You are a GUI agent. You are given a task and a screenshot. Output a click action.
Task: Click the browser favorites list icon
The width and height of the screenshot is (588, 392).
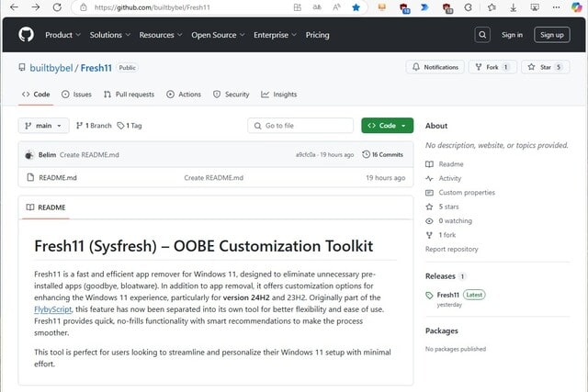pos(492,7)
